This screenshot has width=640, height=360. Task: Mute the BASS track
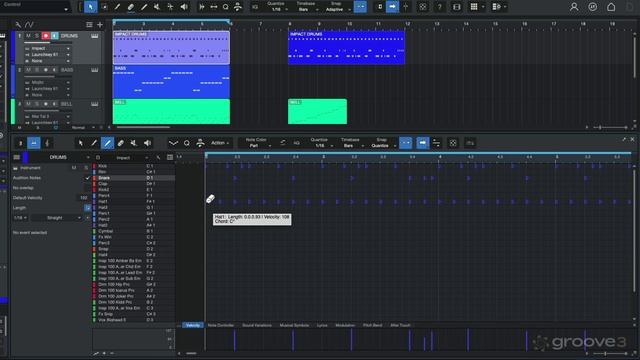click(x=28, y=70)
